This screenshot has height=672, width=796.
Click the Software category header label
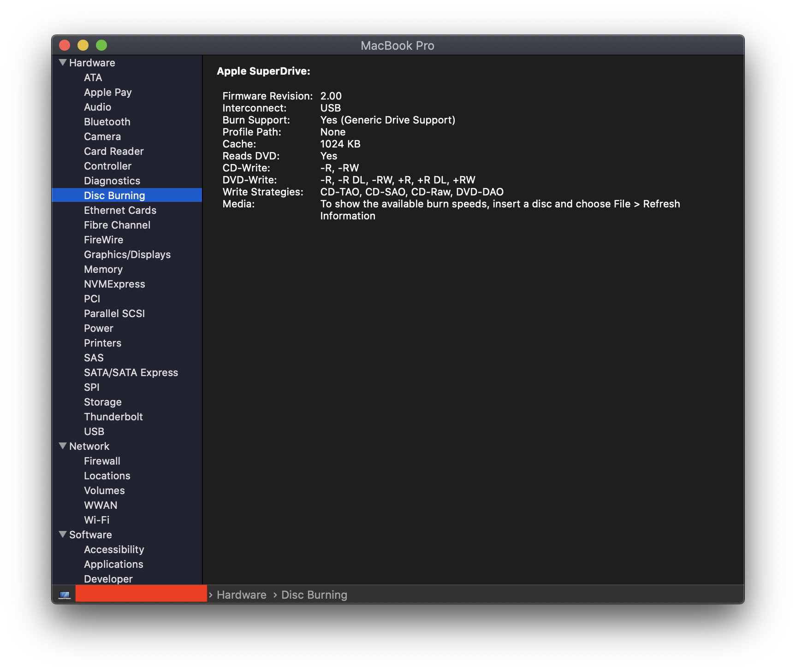90,535
